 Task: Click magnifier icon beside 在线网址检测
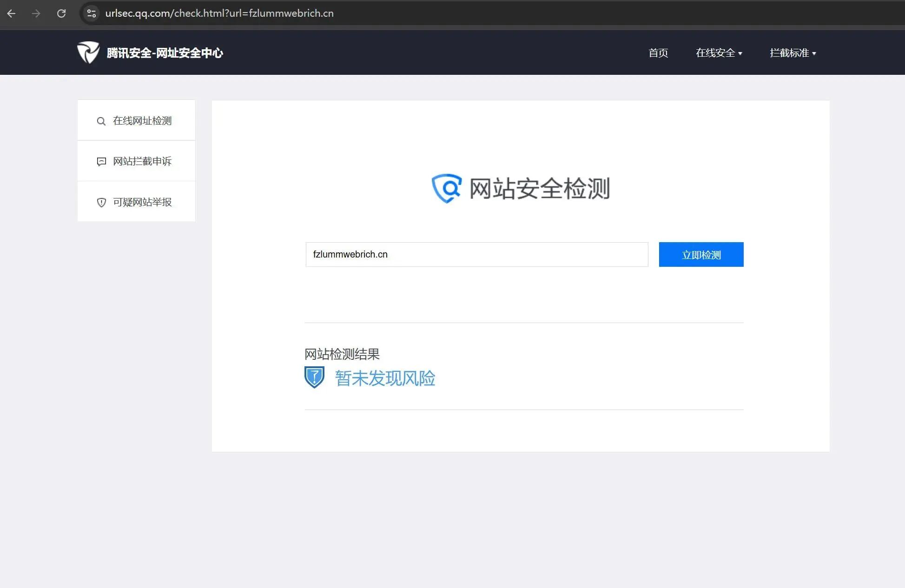click(x=101, y=121)
